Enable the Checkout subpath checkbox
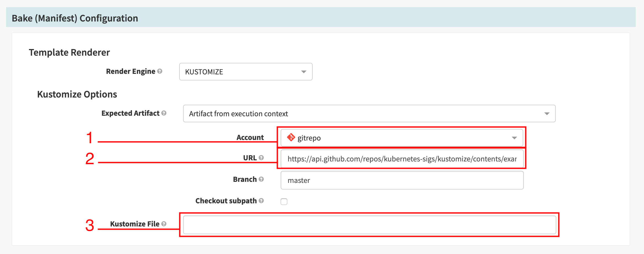644x254 pixels. [x=284, y=202]
